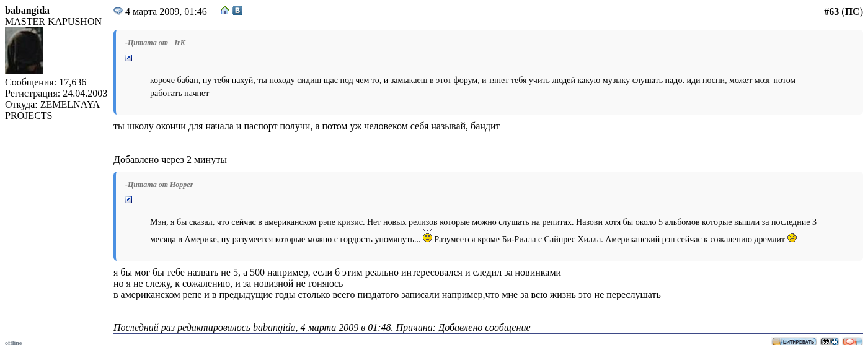868x345 pixels.
Task: Click the sad smiley at quote end
Action: click(x=792, y=238)
